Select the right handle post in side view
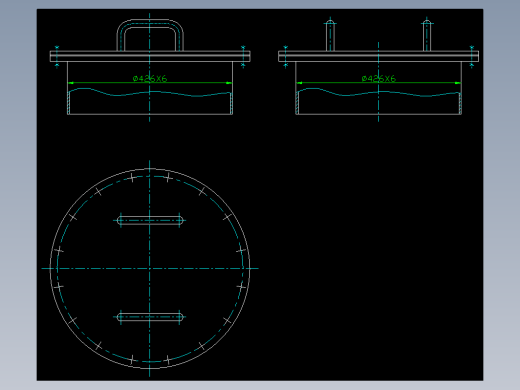This screenshot has height=390, width=520. pyautogui.click(x=427, y=35)
